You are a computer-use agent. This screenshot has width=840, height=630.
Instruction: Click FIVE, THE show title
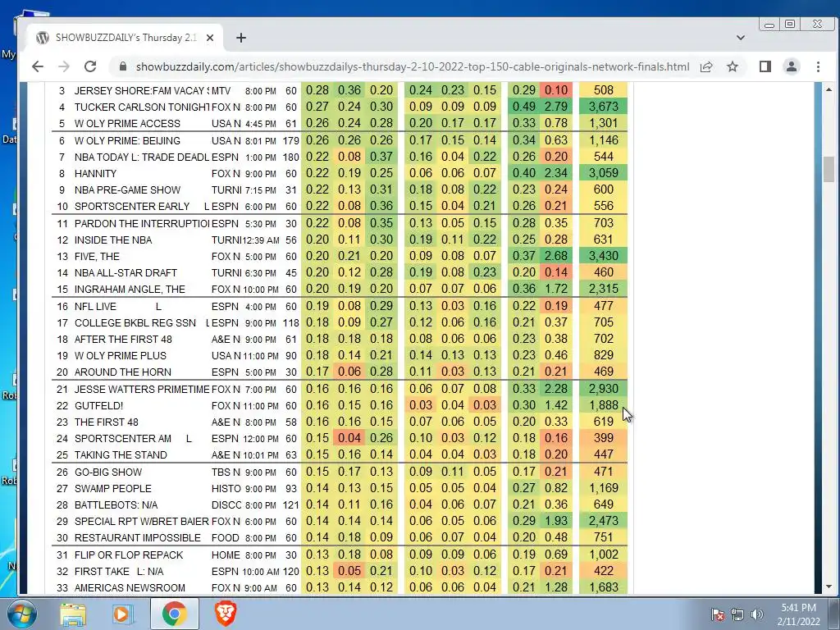(x=97, y=256)
